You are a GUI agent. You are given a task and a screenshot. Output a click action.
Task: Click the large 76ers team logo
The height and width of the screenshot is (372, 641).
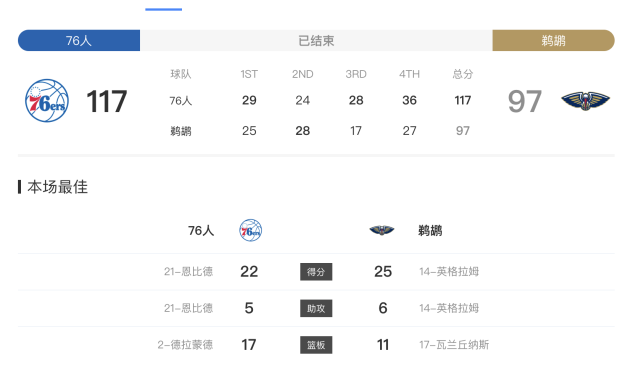(x=47, y=101)
